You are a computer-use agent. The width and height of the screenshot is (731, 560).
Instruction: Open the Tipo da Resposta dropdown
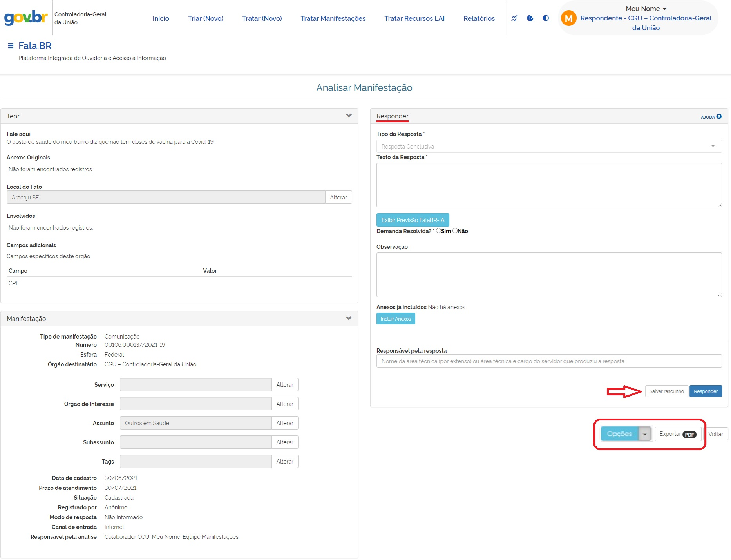(x=548, y=146)
